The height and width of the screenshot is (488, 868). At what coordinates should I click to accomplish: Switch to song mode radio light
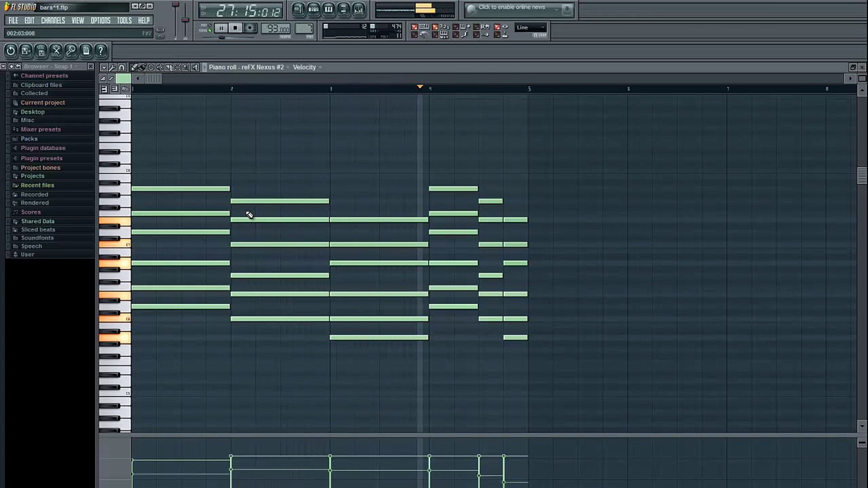click(209, 31)
